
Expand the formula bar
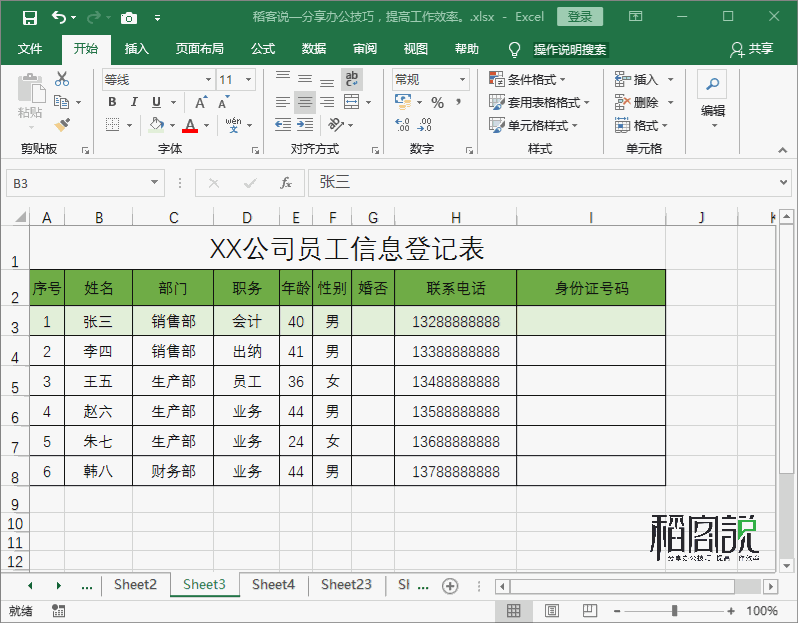(x=784, y=182)
